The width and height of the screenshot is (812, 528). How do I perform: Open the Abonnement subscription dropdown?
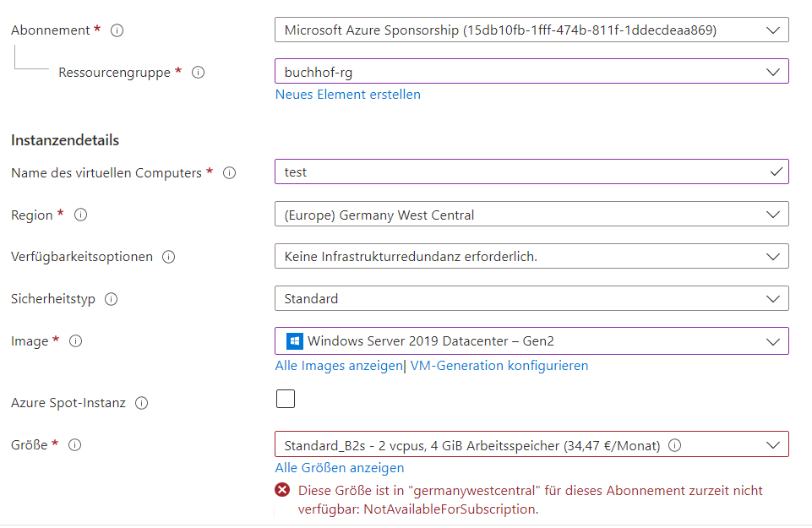(x=531, y=30)
